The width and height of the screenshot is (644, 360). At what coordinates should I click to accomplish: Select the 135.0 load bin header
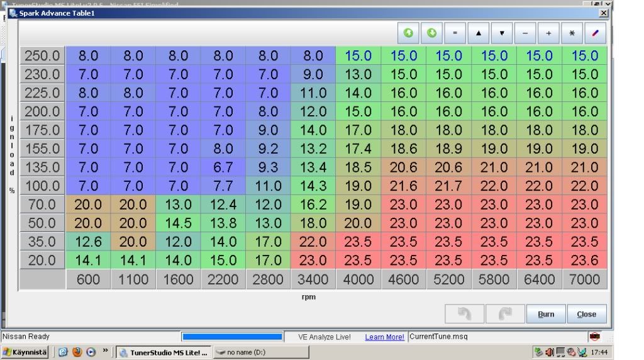click(x=42, y=167)
